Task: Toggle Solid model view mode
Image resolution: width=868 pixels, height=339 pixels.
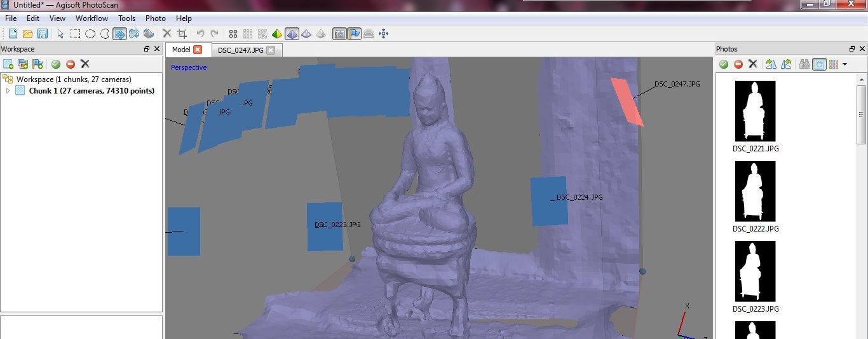Action: (292, 34)
